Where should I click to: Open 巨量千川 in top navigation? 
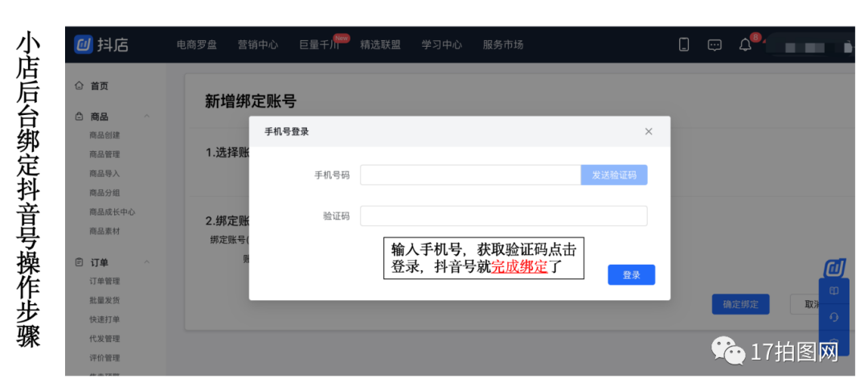tap(319, 45)
